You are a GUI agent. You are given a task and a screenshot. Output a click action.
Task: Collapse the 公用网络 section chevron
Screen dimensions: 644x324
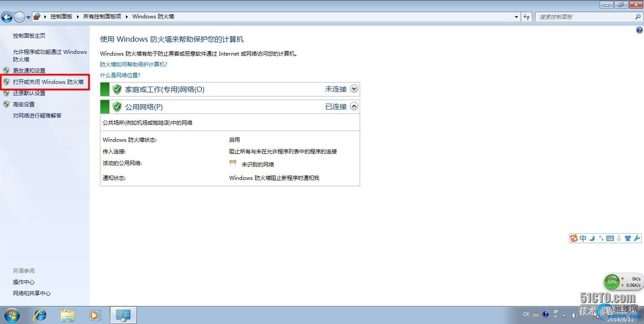pyautogui.click(x=354, y=106)
